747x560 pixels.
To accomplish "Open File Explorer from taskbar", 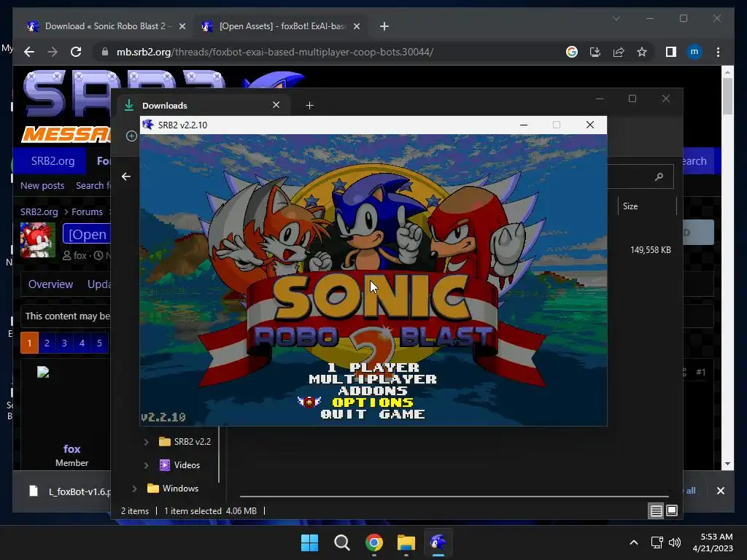I will pos(406,542).
